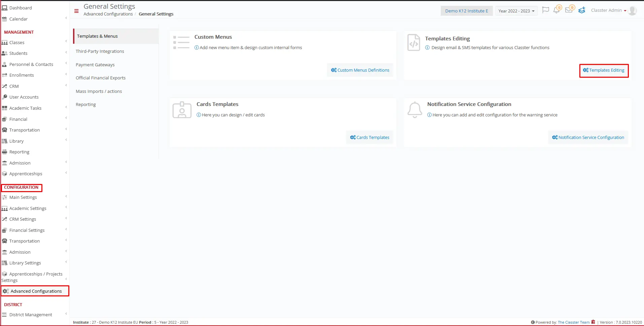
Task: Click info icon beside 'Add new menu item'
Action: 197,48
